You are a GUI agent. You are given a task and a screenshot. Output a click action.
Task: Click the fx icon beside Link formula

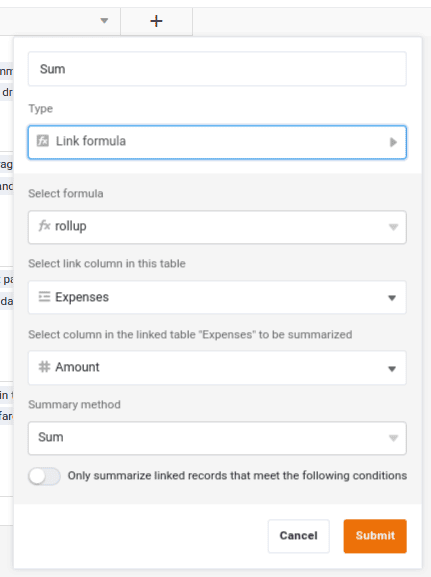click(43, 141)
